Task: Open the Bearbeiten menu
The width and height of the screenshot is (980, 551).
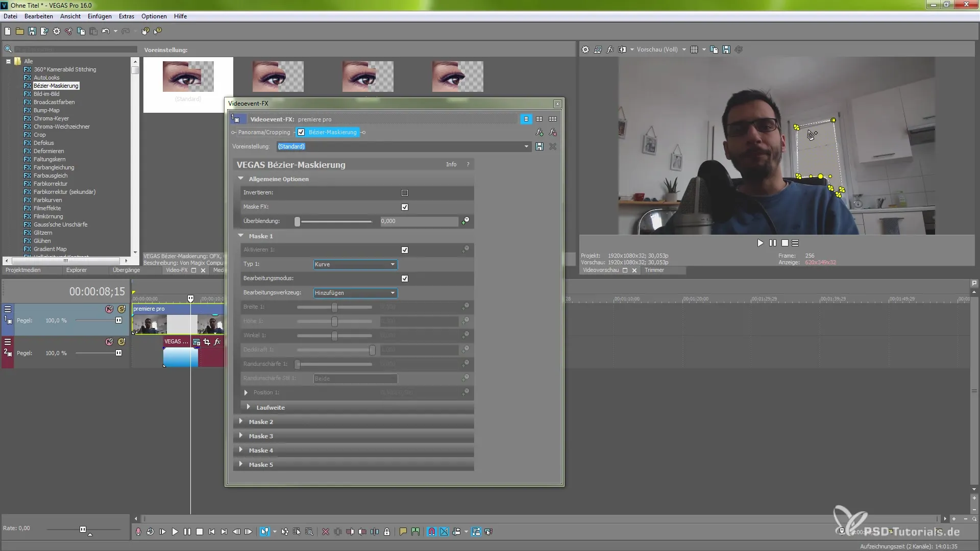Action: tap(39, 16)
